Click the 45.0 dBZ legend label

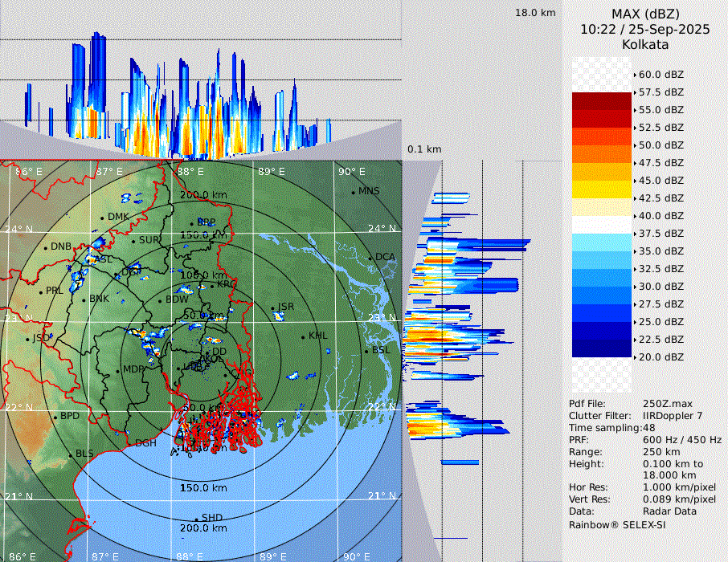coord(661,181)
